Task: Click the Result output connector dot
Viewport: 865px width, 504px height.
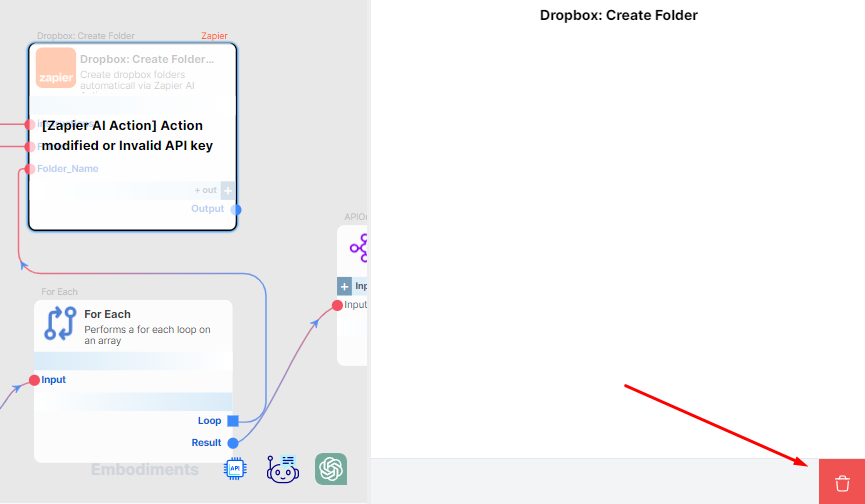Action: point(233,443)
